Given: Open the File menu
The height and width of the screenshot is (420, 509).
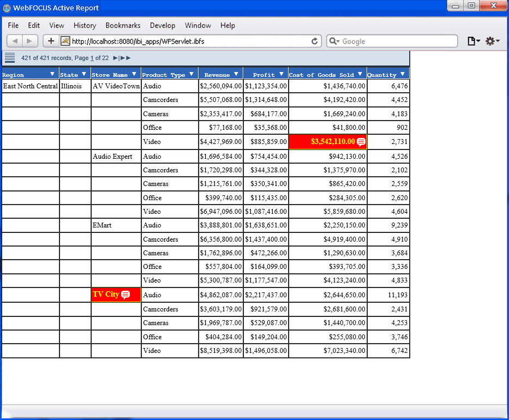Looking at the screenshot, I should point(13,25).
